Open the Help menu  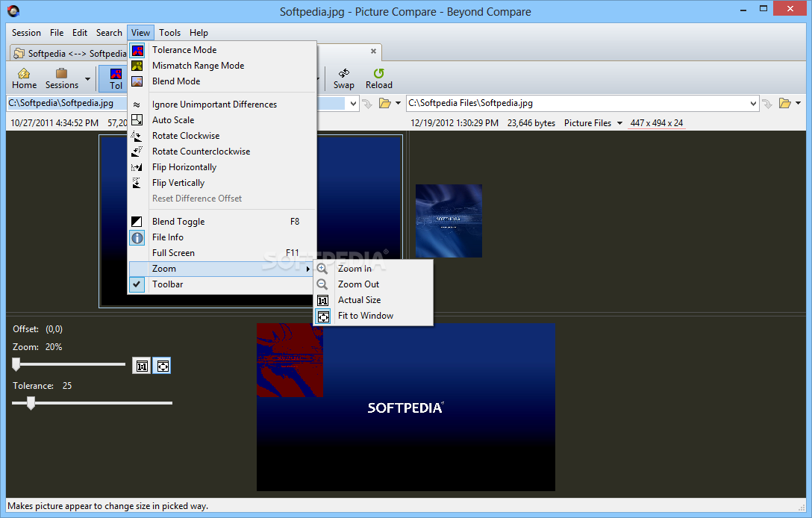tap(199, 33)
